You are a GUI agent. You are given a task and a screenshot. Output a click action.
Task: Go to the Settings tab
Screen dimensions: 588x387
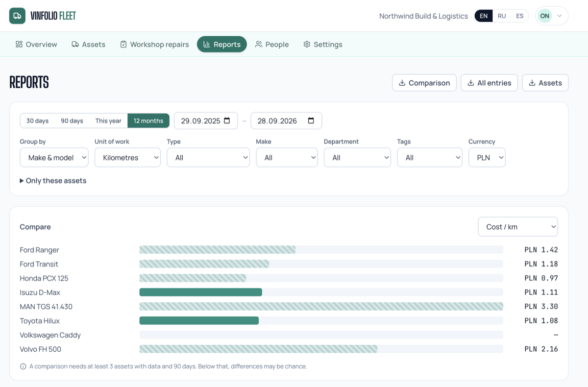(323, 44)
